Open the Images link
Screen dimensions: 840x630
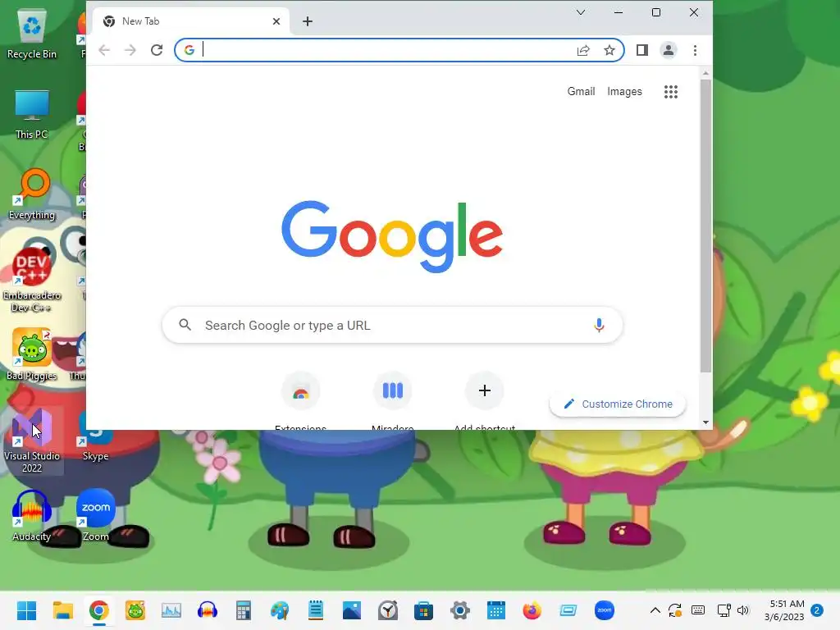tap(624, 92)
